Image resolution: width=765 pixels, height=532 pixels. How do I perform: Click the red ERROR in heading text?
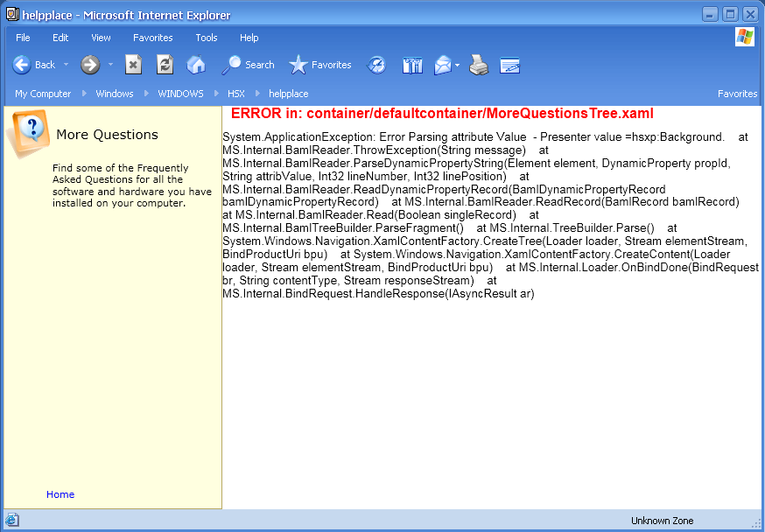(x=442, y=114)
